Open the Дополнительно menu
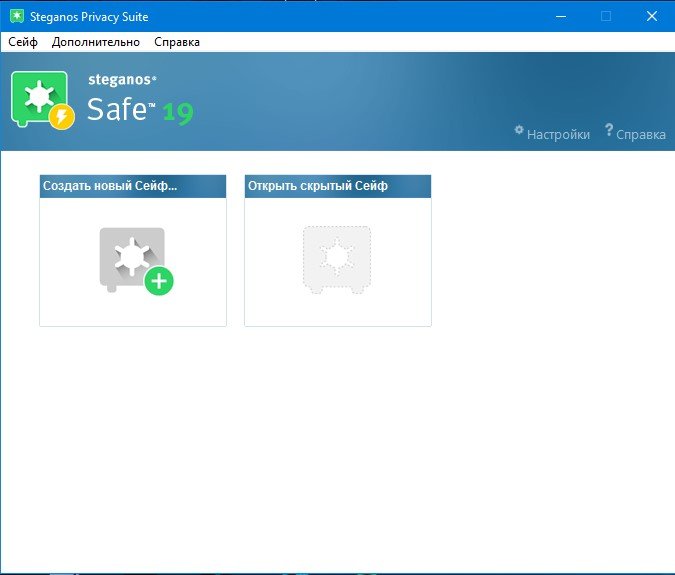Screen dimensions: 675x575 [96, 42]
